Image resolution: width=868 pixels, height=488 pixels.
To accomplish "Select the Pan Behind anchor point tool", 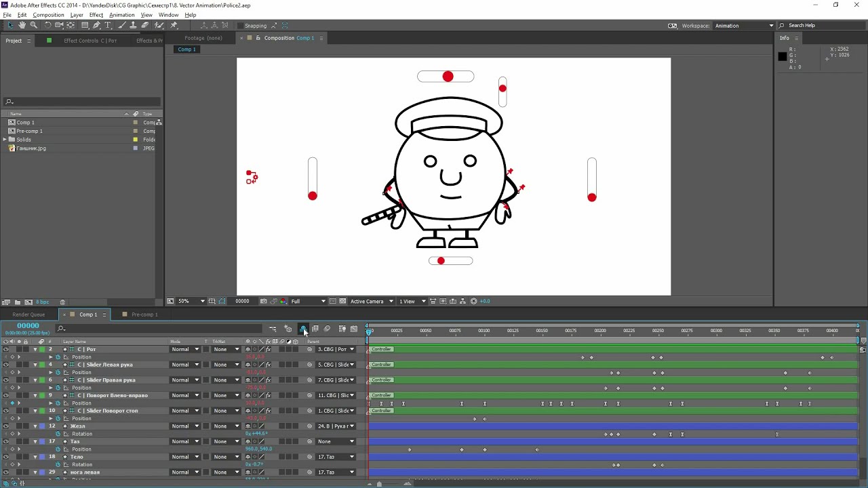I will click(71, 25).
